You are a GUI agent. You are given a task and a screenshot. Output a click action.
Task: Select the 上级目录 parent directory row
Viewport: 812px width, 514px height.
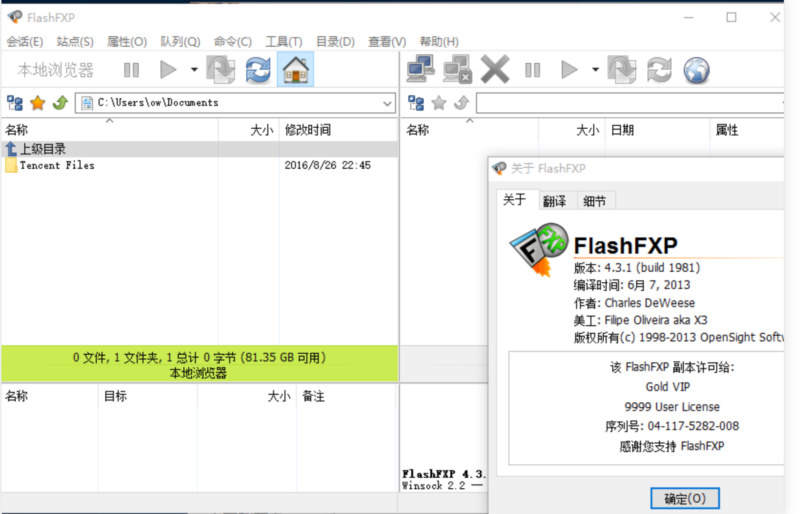pyautogui.click(x=200, y=149)
